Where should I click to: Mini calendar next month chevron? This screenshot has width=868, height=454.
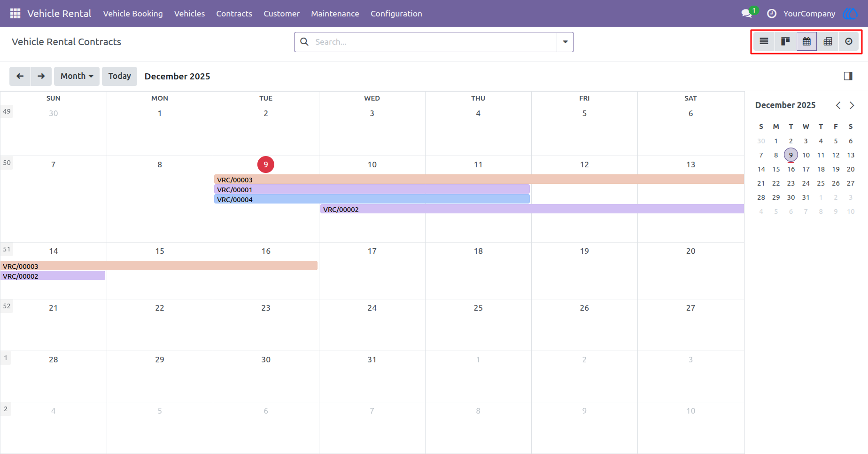click(852, 105)
